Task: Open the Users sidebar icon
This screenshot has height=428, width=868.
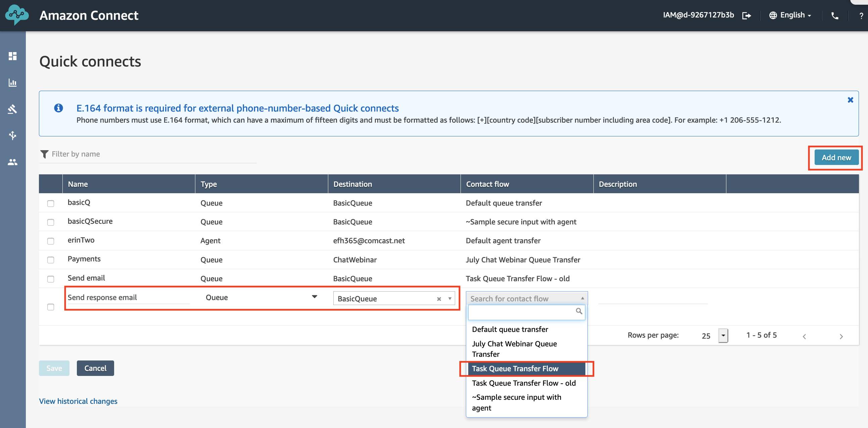Action: tap(12, 162)
